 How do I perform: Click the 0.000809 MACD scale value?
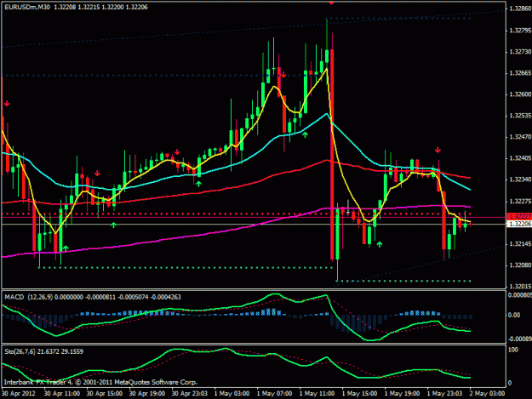pyautogui.click(x=519, y=295)
